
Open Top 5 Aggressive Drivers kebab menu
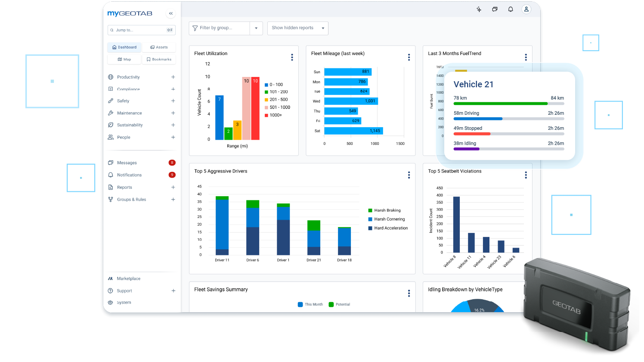tap(409, 175)
